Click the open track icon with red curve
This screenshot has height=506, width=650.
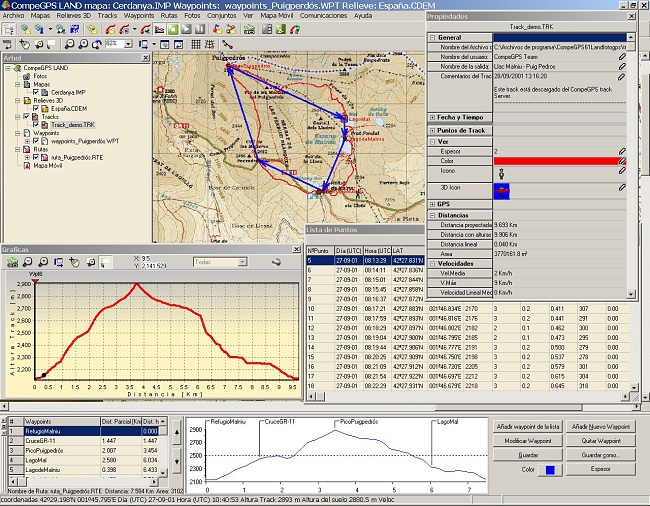click(x=110, y=29)
